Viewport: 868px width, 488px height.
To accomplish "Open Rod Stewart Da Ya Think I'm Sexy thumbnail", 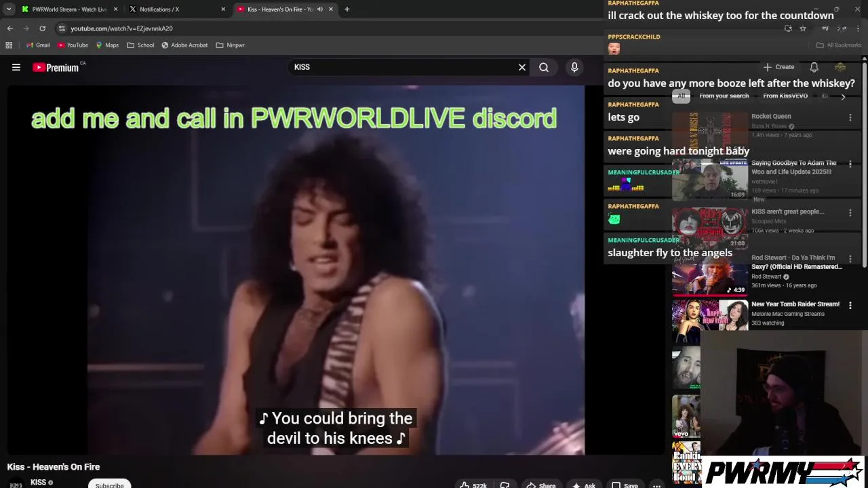I will [710, 275].
